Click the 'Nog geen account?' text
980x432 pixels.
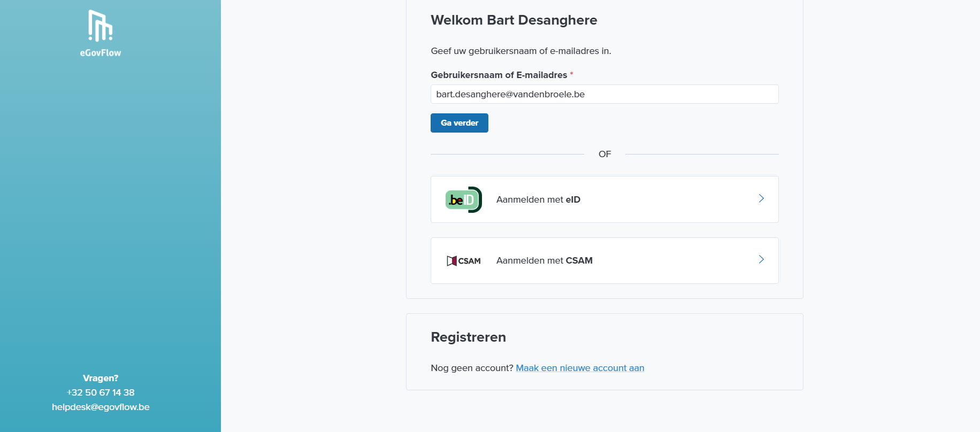pos(472,368)
